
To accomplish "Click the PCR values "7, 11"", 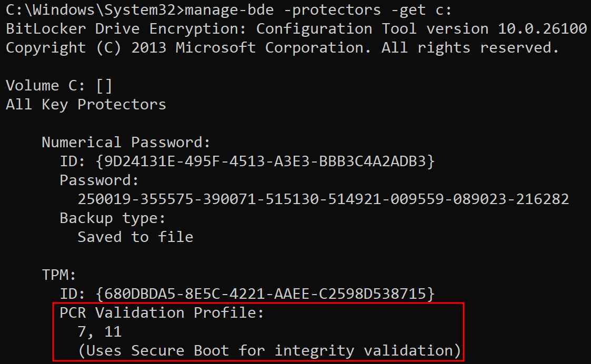I will [x=99, y=331].
